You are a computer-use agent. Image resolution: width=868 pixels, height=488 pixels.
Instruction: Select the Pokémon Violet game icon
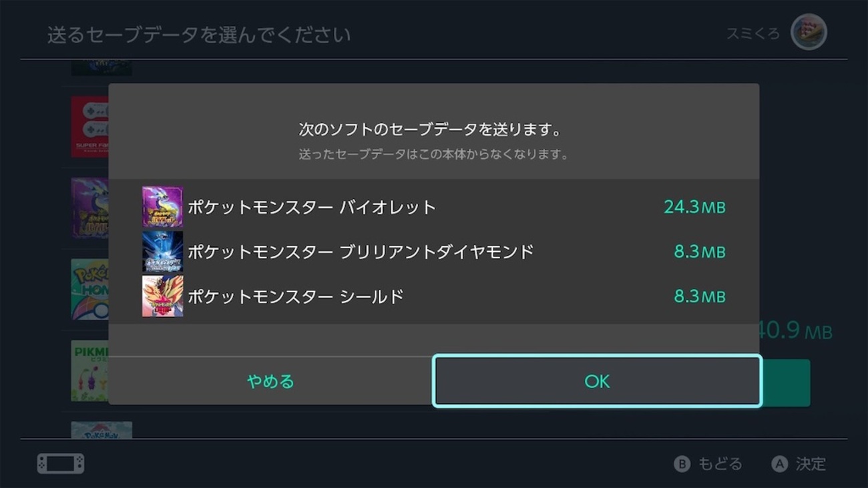pos(162,207)
